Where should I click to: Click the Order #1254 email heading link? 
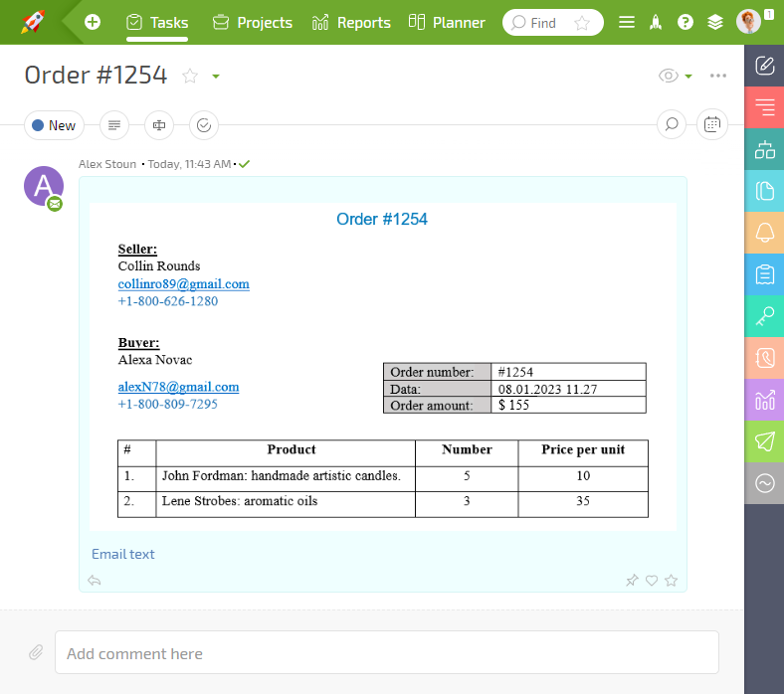381,220
